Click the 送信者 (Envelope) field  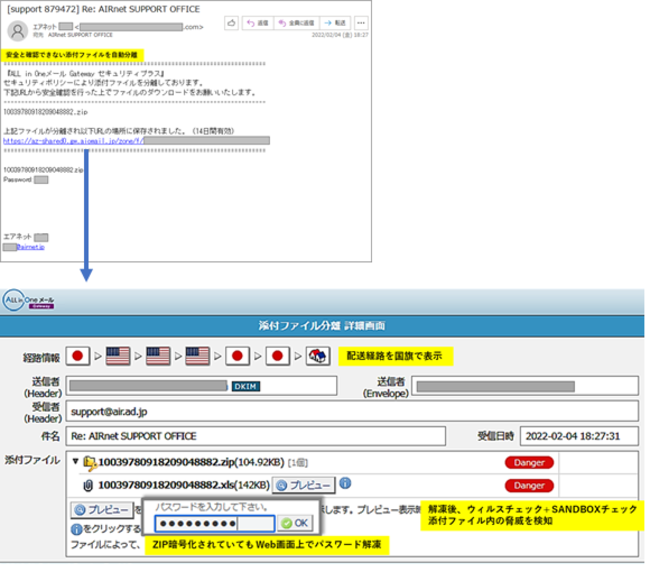pyautogui.click(x=525, y=386)
